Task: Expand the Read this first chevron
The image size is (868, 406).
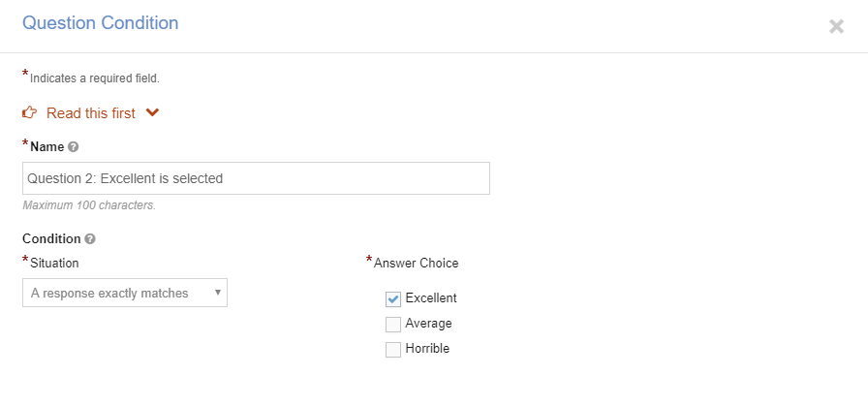Action: coord(152,112)
